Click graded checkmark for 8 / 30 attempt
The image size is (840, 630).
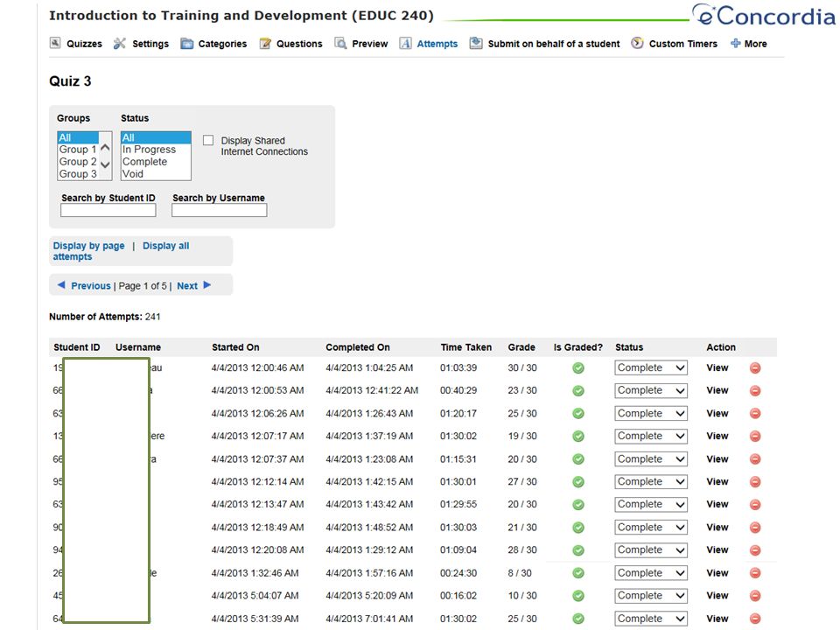(578, 572)
